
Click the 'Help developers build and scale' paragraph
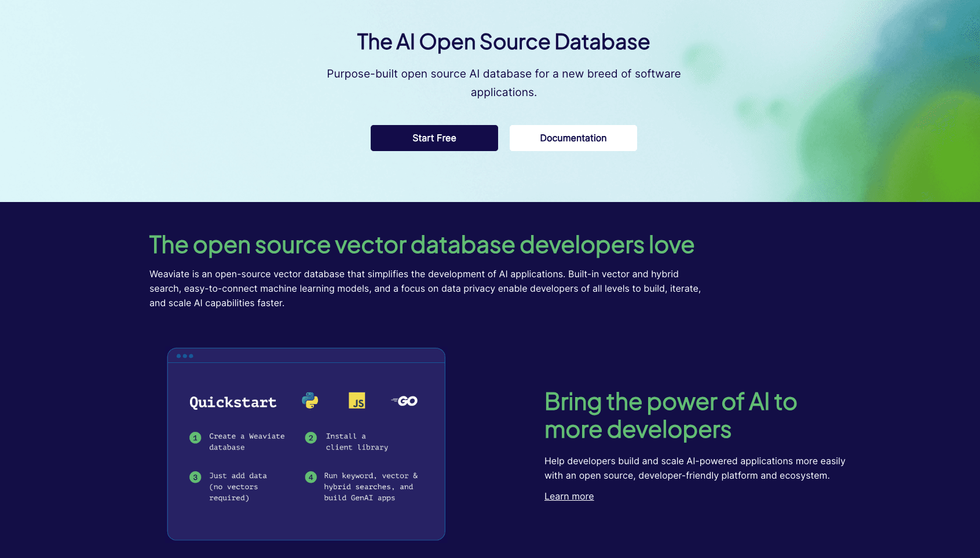(x=695, y=468)
